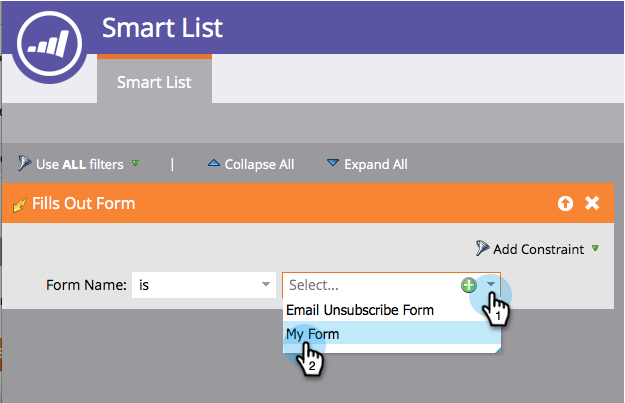
Task: Select My Form from the list
Action: tap(313, 334)
